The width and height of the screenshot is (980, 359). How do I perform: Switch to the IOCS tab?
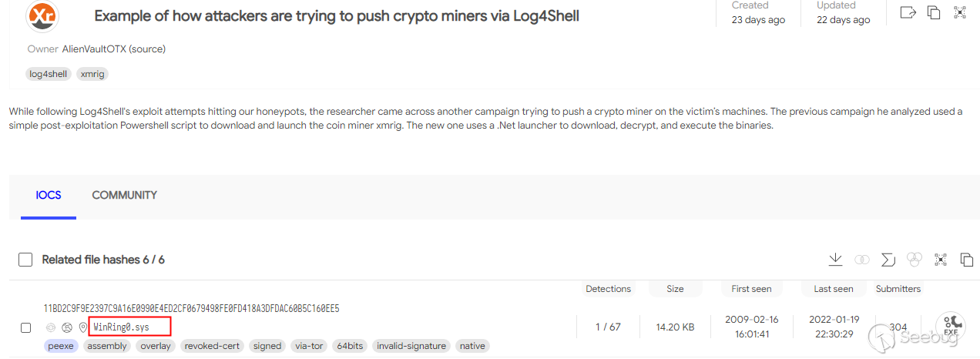click(x=49, y=196)
